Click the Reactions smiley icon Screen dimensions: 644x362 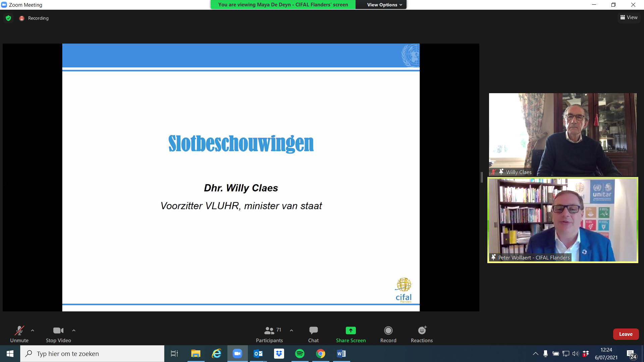pos(422,331)
